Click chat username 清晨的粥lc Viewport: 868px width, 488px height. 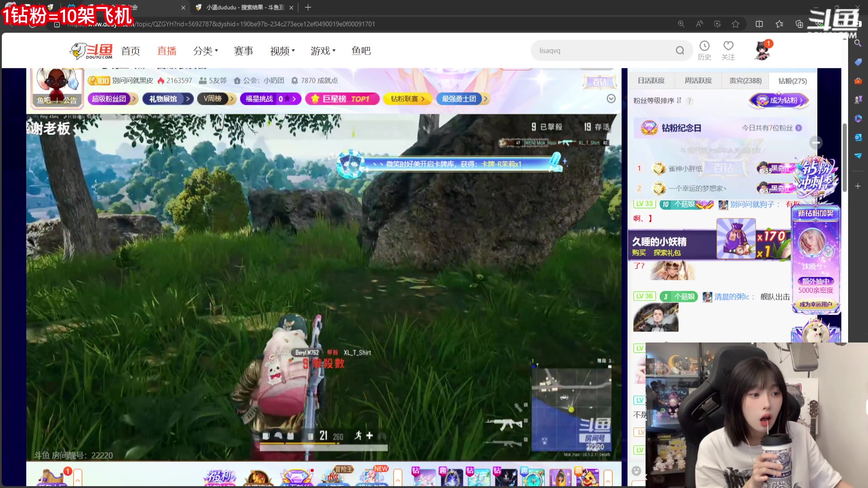(731, 297)
